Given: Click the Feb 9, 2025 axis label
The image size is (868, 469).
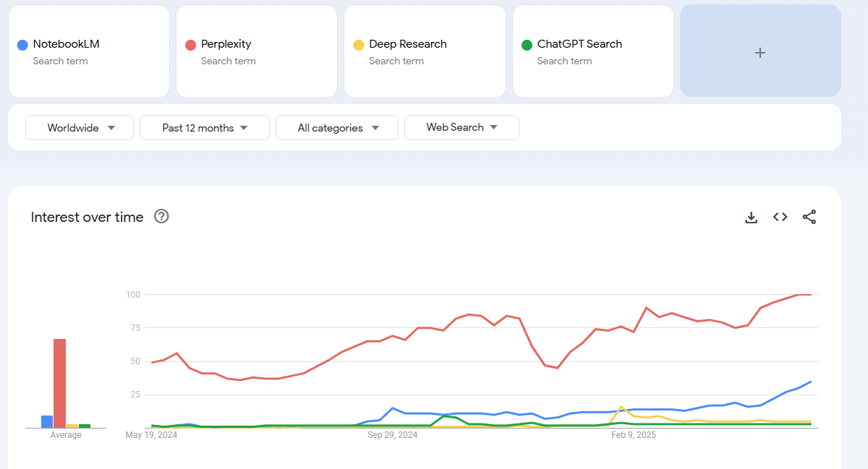Looking at the screenshot, I should click(634, 435).
